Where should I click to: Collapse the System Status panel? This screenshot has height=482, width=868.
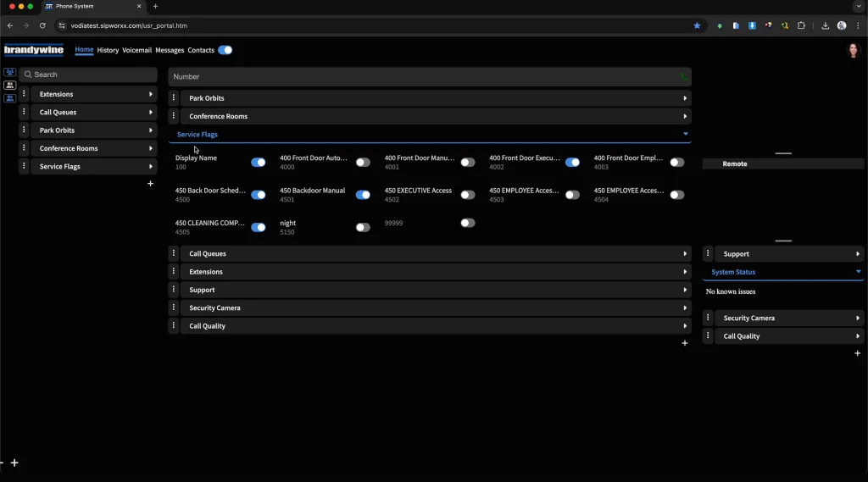coord(858,272)
